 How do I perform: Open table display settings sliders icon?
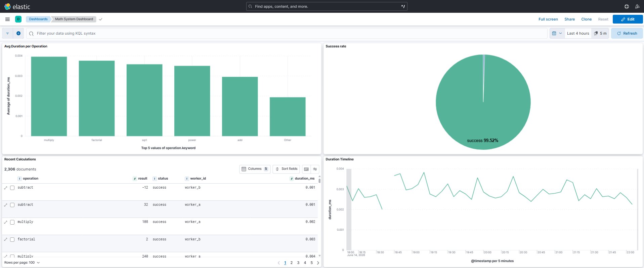coord(315,169)
